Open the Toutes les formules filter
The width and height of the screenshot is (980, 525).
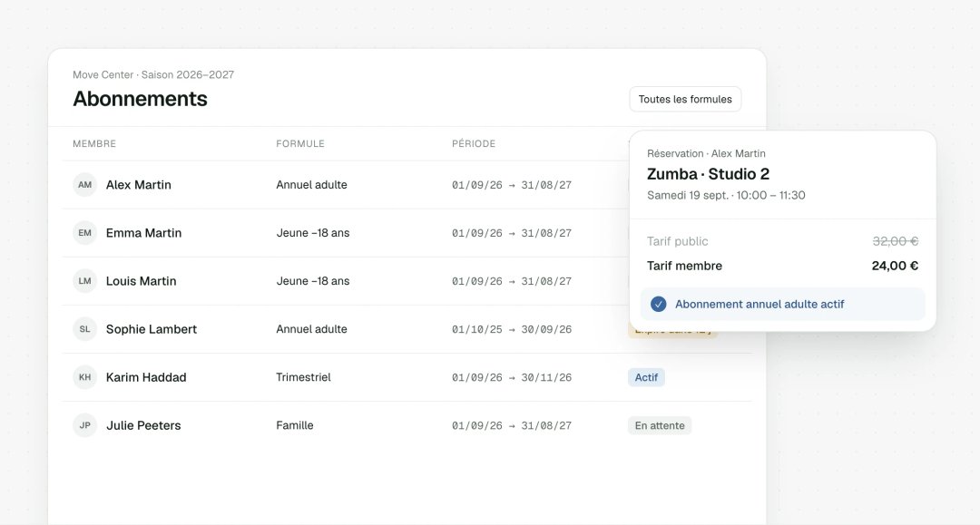coord(685,99)
